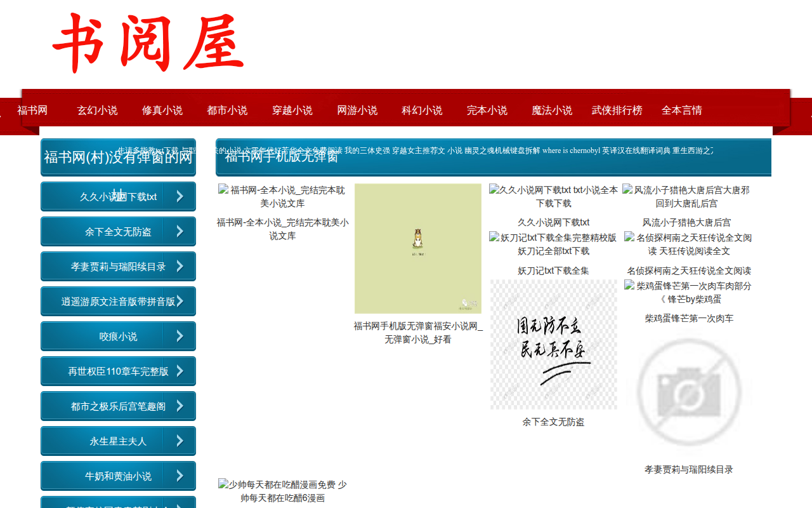This screenshot has width=812, height=508.
Task: Click the arrow icon for 牛奶和黄油小说
Action: 180,476
